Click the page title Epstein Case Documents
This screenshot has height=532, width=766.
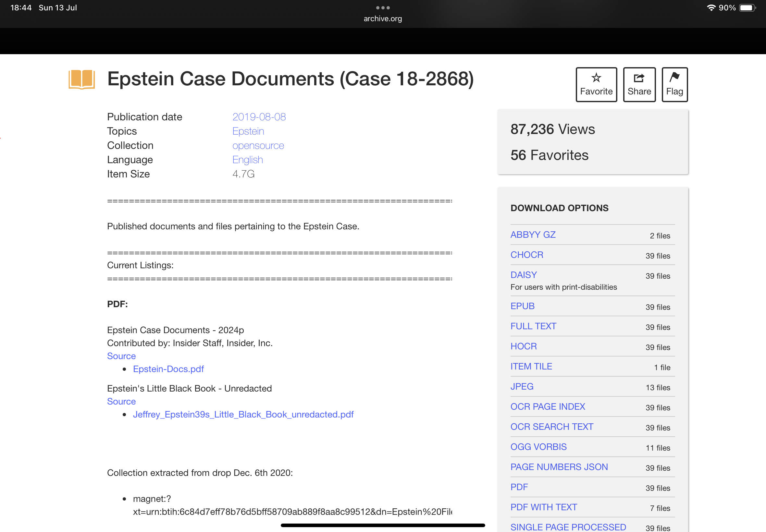coord(290,79)
